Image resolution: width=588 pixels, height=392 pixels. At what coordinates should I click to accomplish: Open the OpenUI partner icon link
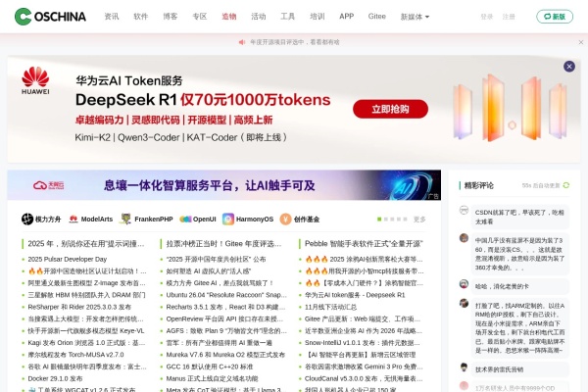(x=198, y=220)
